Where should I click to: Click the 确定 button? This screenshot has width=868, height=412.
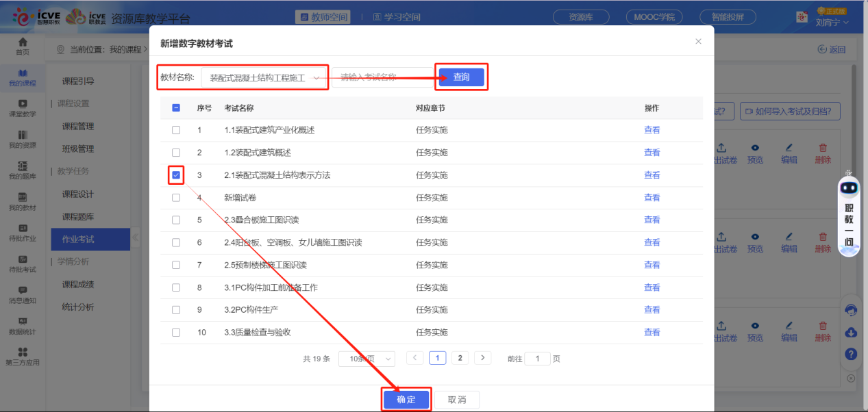coord(406,400)
